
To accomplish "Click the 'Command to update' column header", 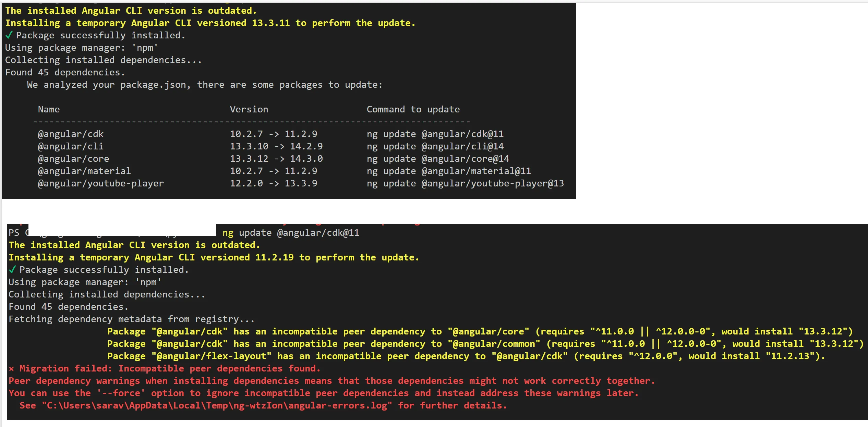I will coord(413,109).
